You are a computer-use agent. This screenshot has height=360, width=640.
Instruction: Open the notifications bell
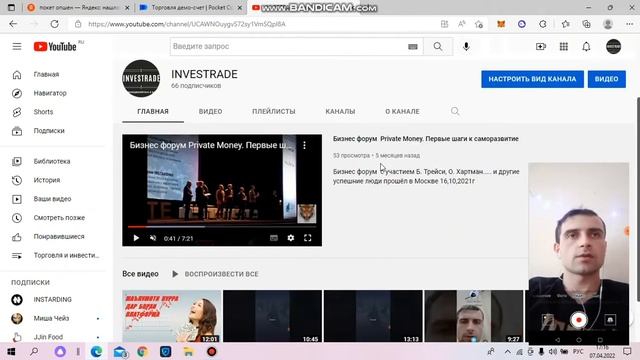click(586, 47)
